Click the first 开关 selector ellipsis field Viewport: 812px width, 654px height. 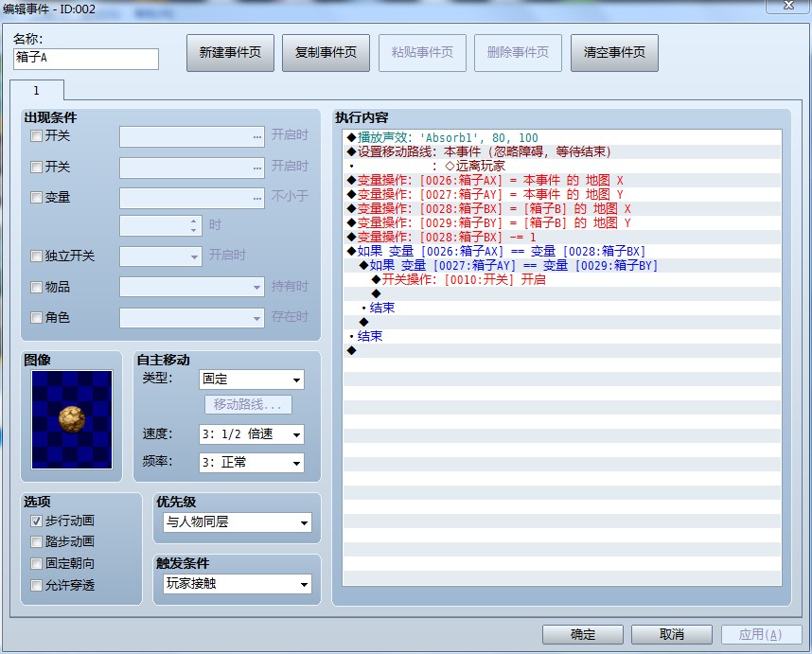pos(192,136)
